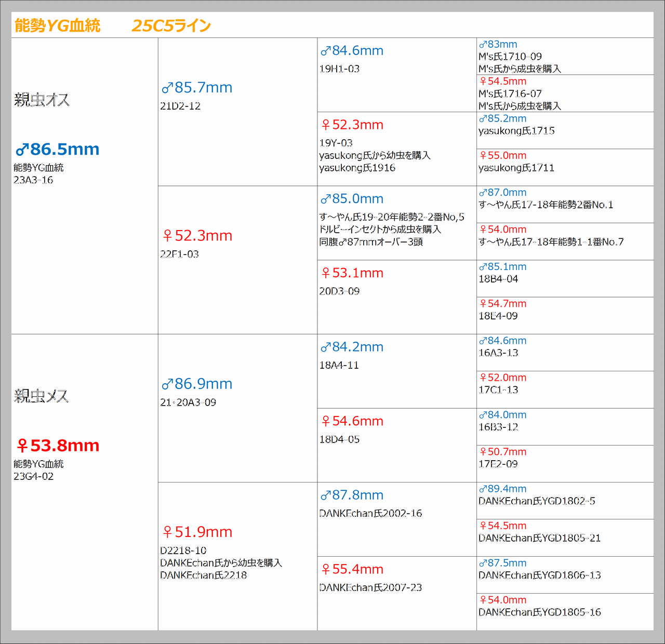This screenshot has width=665, height=644.
Task: Click the female symbol beside 53.1mm
Action: coord(326,273)
